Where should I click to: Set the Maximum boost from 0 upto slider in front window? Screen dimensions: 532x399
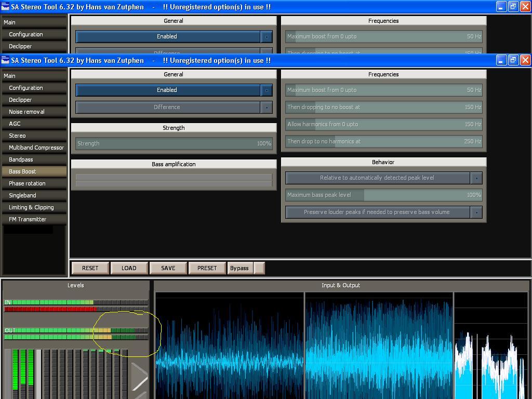(x=384, y=90)
